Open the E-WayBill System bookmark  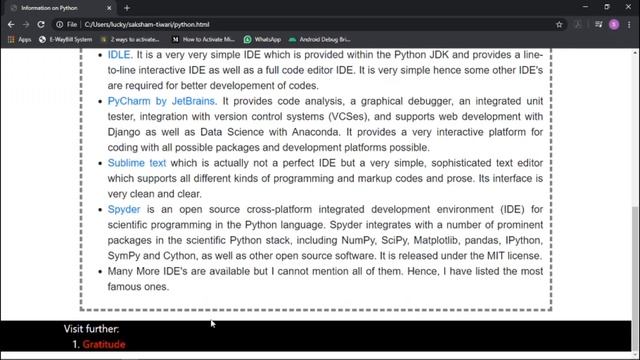coord(66,40)
